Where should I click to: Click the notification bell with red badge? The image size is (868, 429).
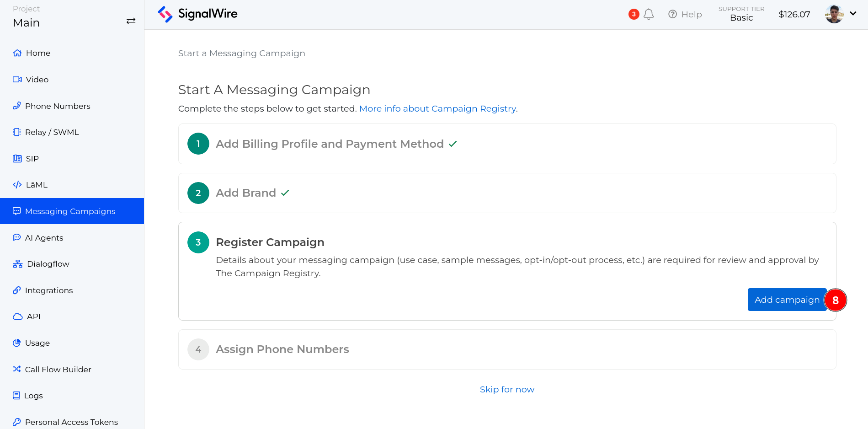click(x=649, y=14)
